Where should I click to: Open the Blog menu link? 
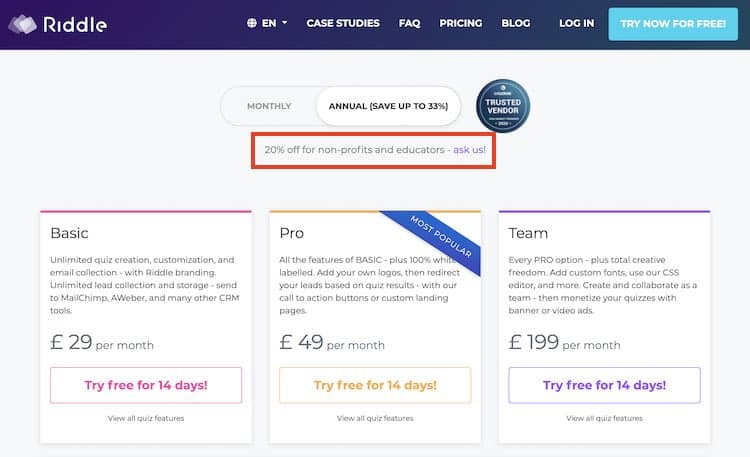(516, 23)
